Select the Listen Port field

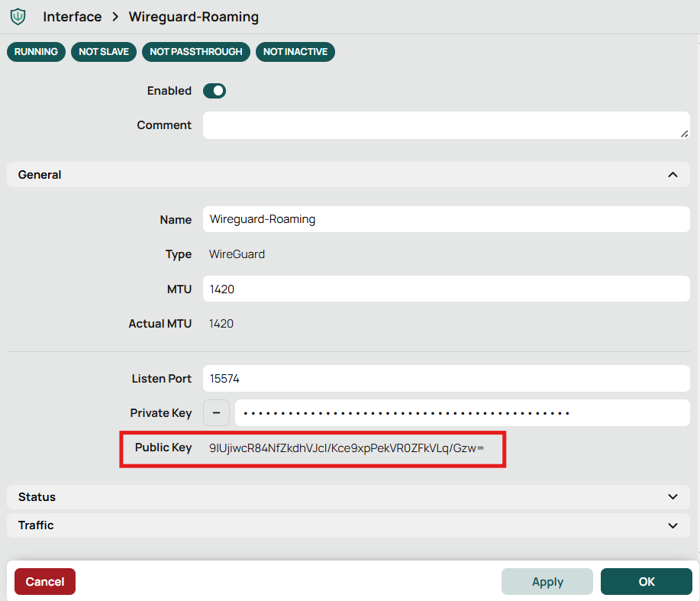[447, 379]
